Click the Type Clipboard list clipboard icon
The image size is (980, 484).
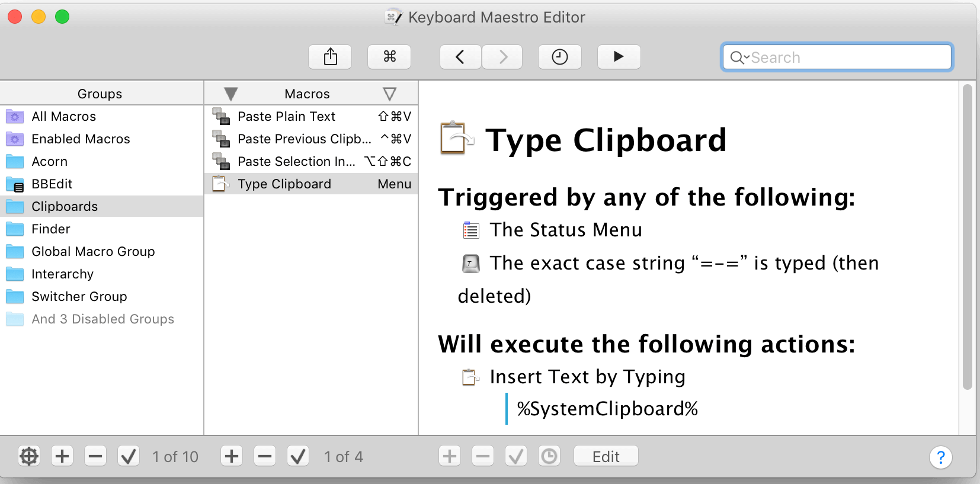(x=220, y=184)
